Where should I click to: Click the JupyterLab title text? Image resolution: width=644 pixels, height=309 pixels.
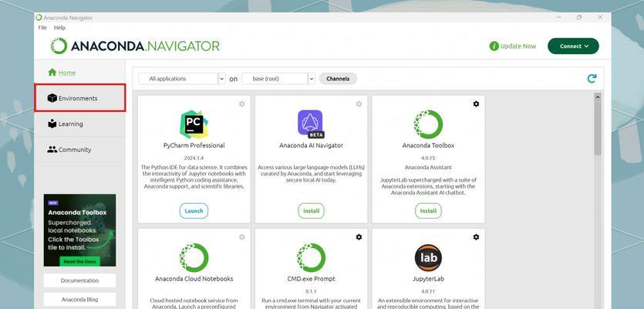pos(428,279)
